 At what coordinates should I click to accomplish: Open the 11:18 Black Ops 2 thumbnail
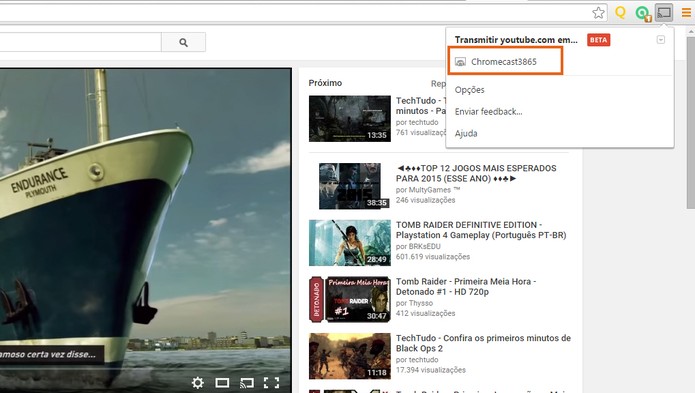[x=350, y=356]
